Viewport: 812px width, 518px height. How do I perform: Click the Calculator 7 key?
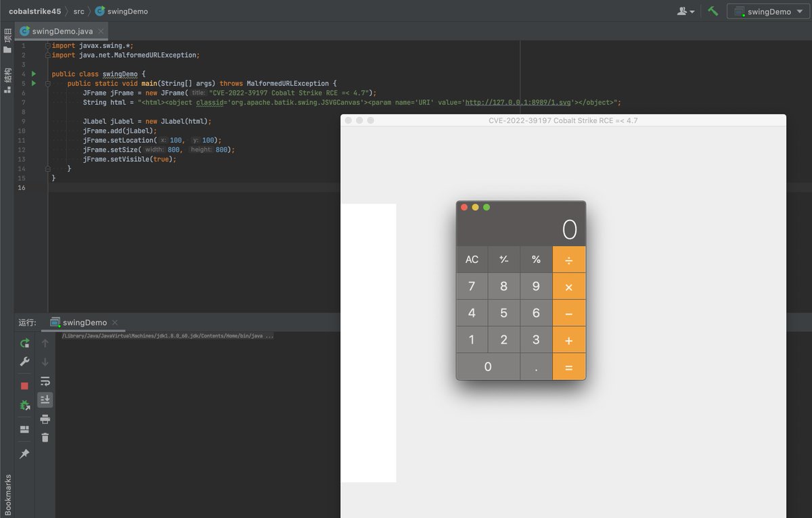472,286
